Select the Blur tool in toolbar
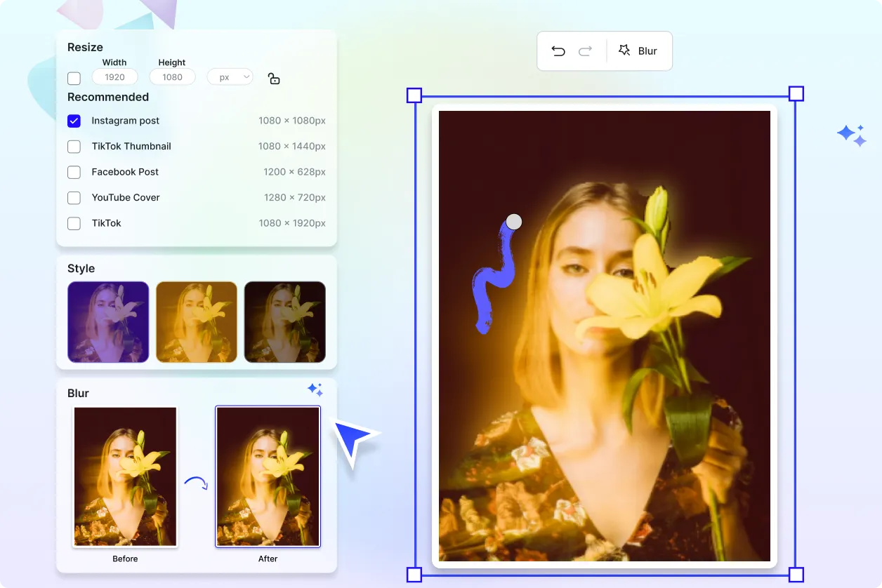The height and width of the screenshot is (588, 882). pyautogui.click(x=638, y=51)
